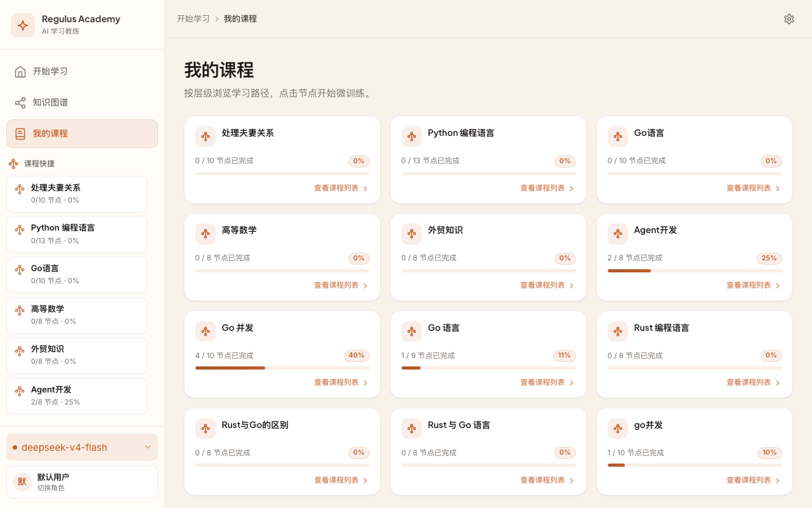The image size is (812, 508).
Task: Click the share-graph icon beside 知识图谱
Action: coord(20,102)
